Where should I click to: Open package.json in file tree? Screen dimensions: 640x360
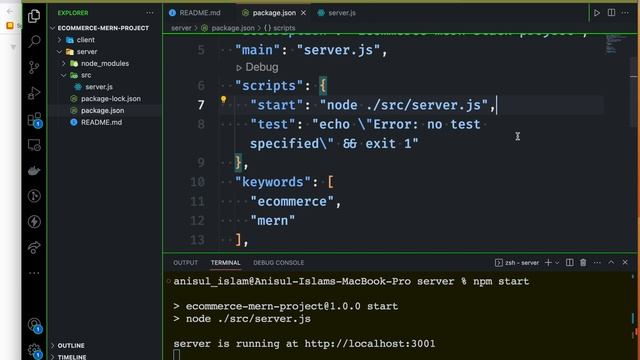(x=102, y=111)
